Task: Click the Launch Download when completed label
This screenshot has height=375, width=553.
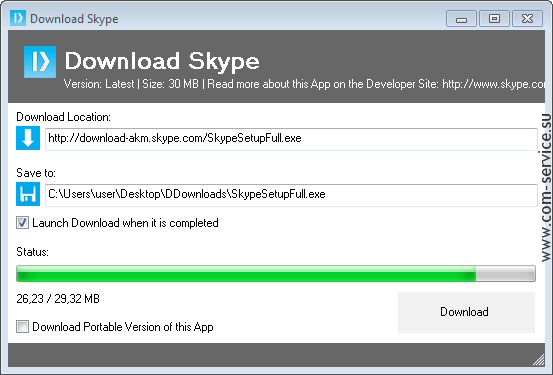Action: (125, 223)
